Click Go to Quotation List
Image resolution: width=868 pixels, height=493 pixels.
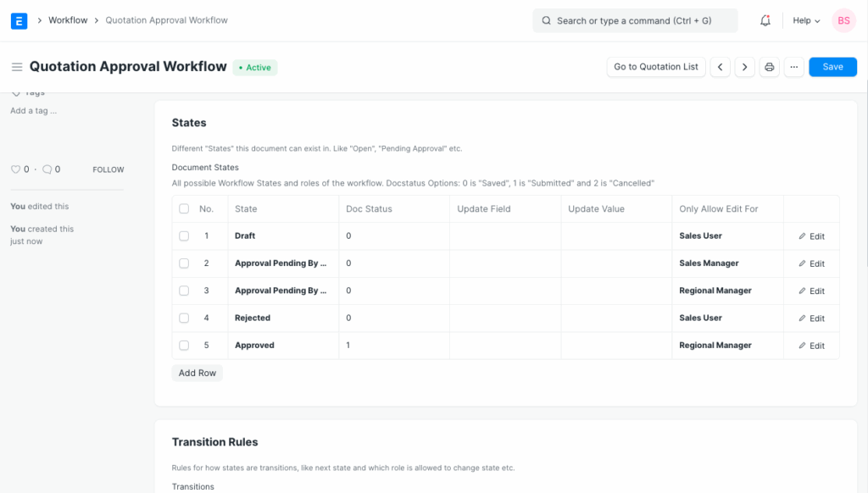(x=656, y=67)
